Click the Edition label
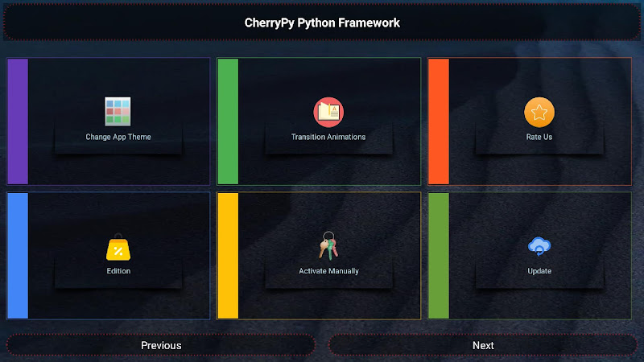 (x=118, y=271)
